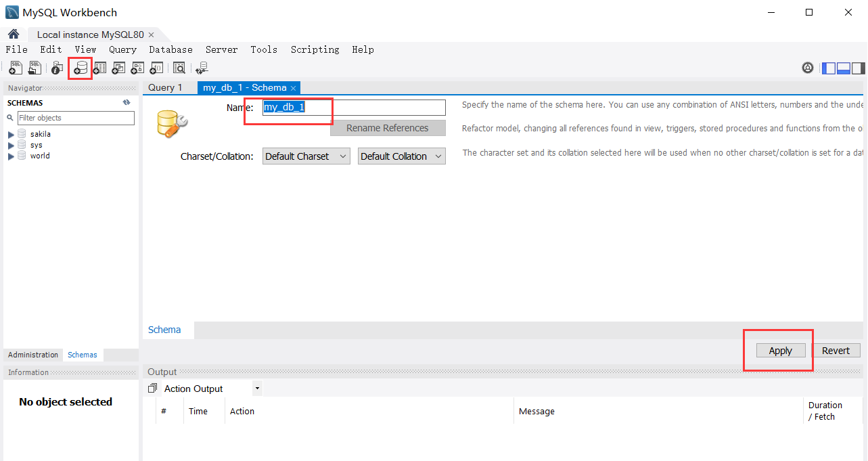The image size is (868, 461).
Task: Open the Database menu
Action: pos(171,49)
